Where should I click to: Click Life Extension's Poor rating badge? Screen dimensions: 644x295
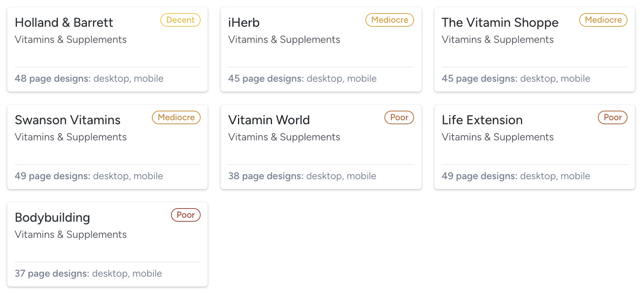coord(613,118)
